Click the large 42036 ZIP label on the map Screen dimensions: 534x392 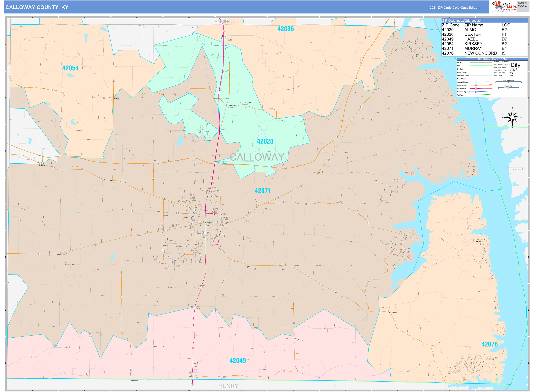[285, 29]
